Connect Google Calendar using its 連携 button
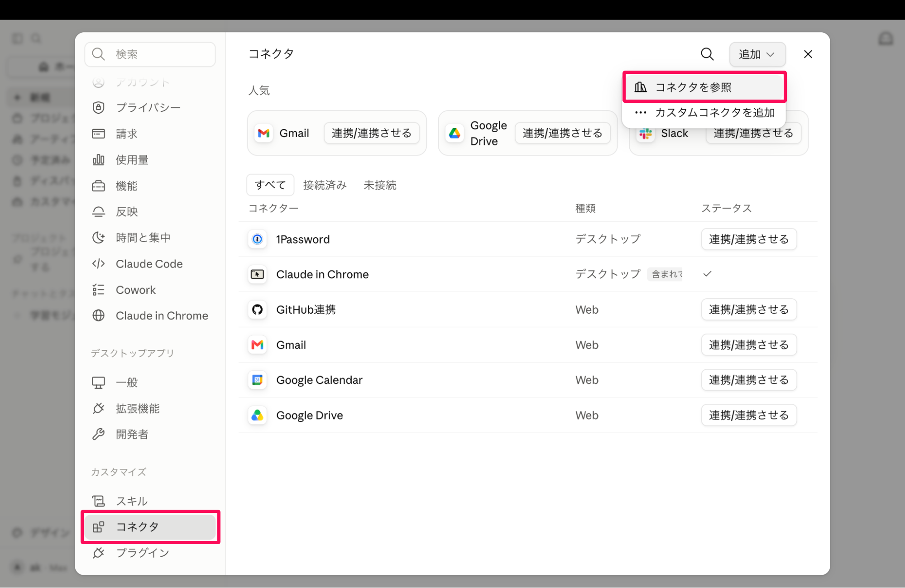The image size is (905, 588). tap(749, 380)
